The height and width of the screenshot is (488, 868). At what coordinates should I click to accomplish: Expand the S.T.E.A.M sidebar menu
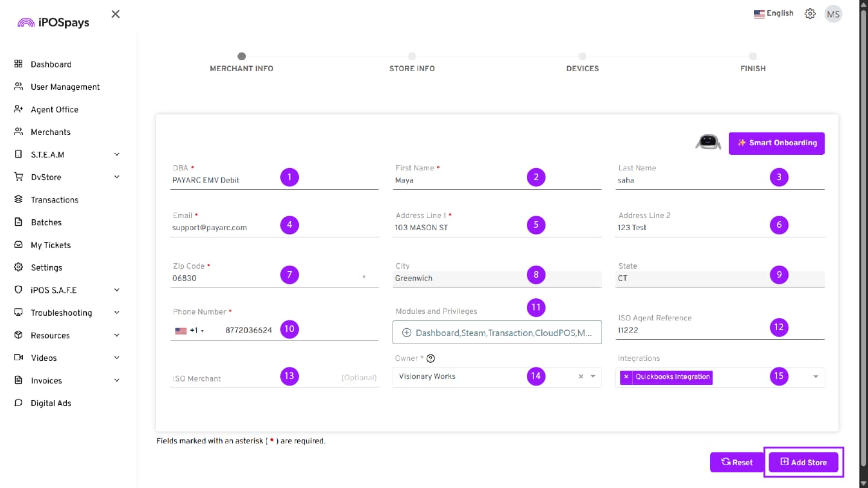[117, 155]
